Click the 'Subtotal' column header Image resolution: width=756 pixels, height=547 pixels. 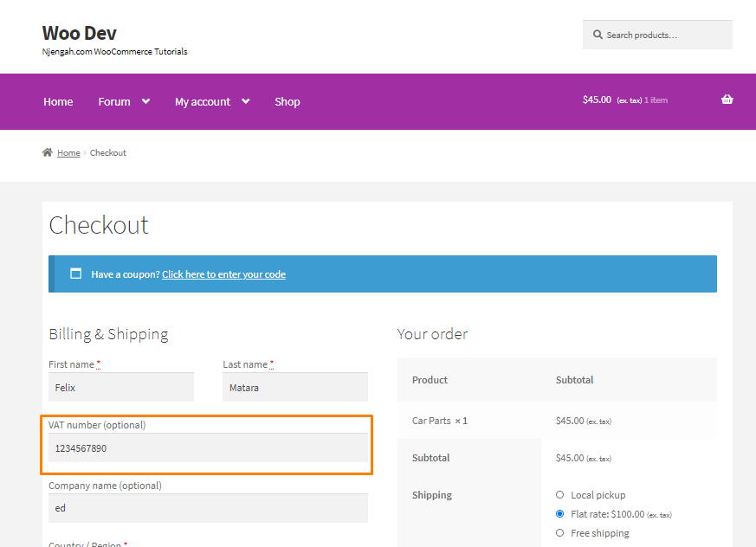coord(575,380)
